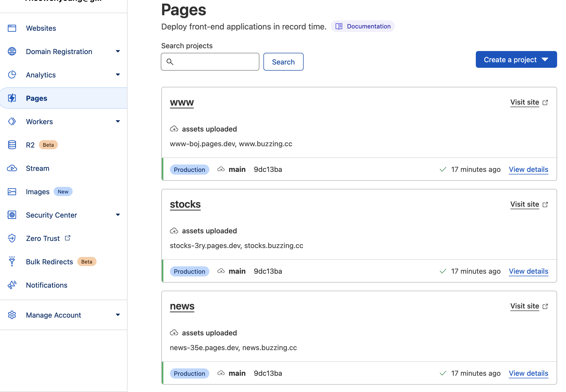Viewport: 566px width, 392px height.
Task: Expand Security Center submenu arrow
Action: pos(118,215)
